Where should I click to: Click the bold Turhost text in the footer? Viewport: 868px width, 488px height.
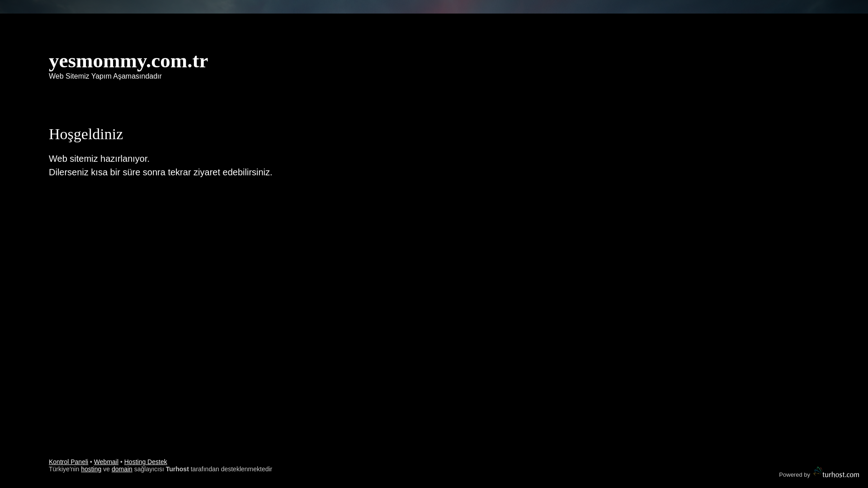[x=177, y=469]
